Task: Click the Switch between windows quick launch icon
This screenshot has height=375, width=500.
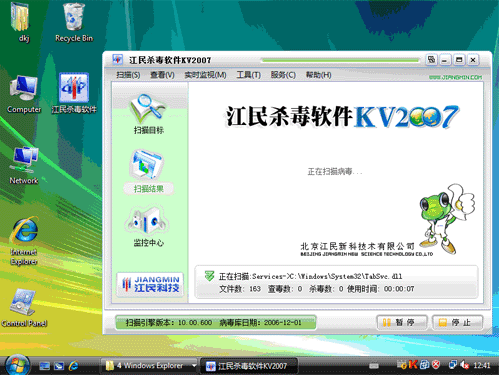Action: click(x=59, y=366)
